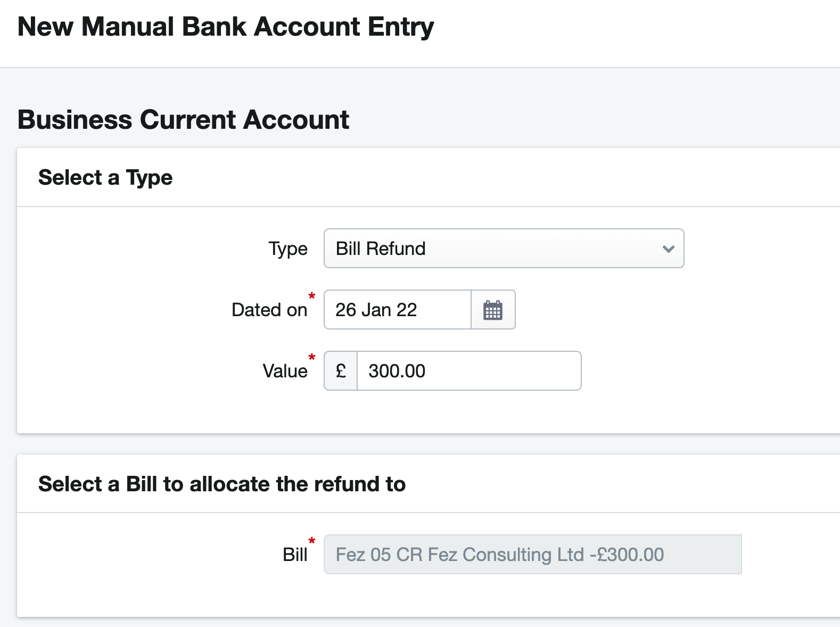This screenshot has height=627, width=840.
Task: Click the 300.00 value text
Action: click(x=397, y=371)
